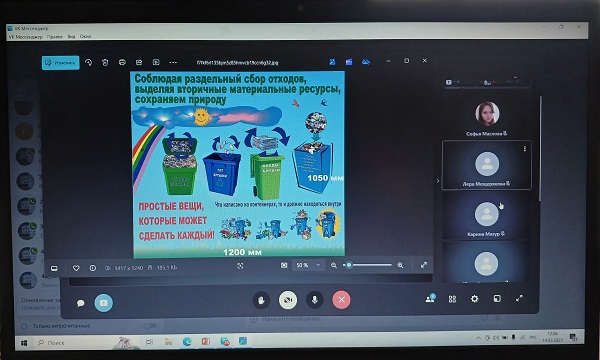Click the Изменить edit image button

(x=60, y=63)
